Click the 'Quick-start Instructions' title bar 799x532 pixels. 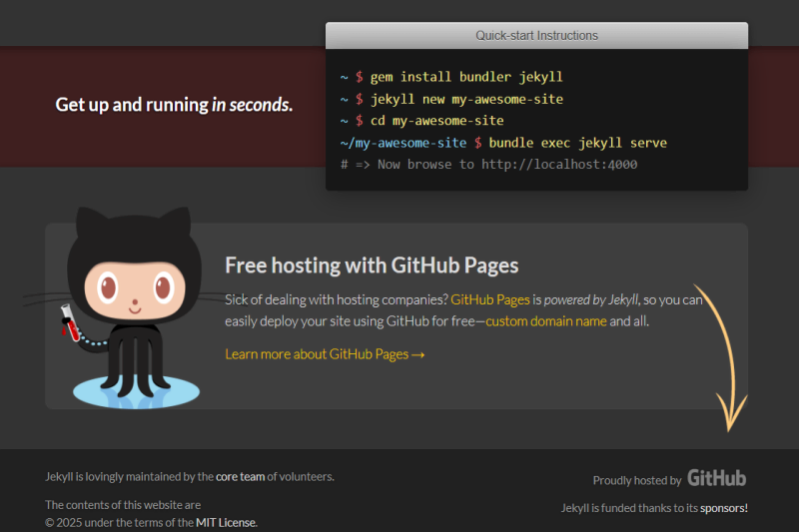coord(536,35)
